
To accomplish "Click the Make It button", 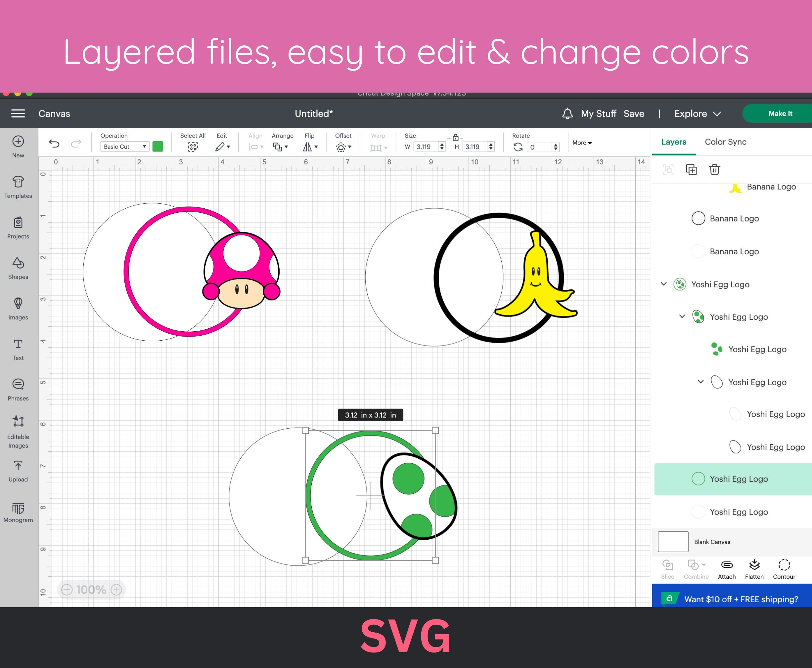I will pyautogui.click(x=780, y=113).
